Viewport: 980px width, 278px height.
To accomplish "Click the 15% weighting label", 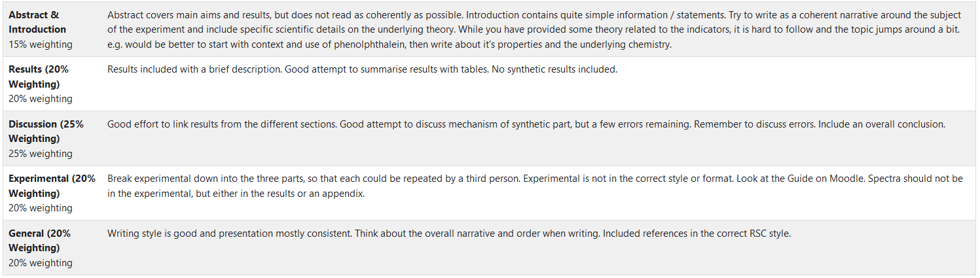I will click(x=41, y=44).
